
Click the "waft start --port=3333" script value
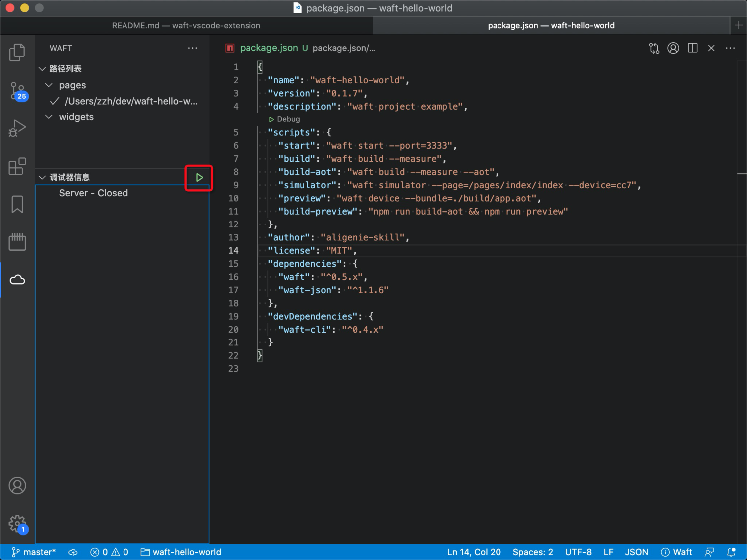389,146
